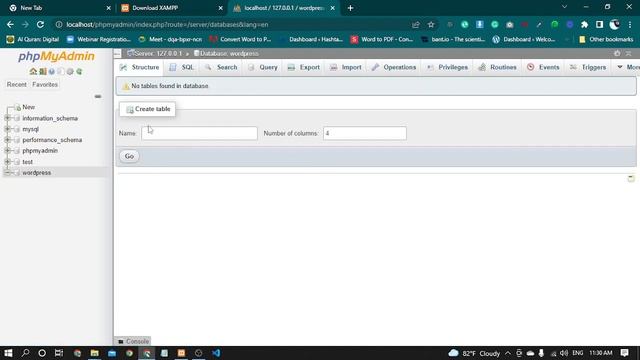Click the share page icon in address bar
Screen dimensions: 640x360
(x=416, y=24)
